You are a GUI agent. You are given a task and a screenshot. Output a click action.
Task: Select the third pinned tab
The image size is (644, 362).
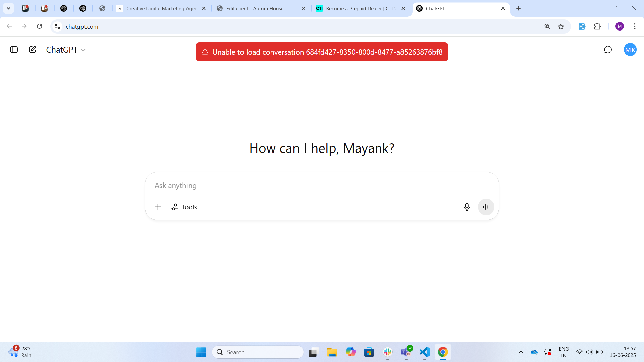(64, 8)
